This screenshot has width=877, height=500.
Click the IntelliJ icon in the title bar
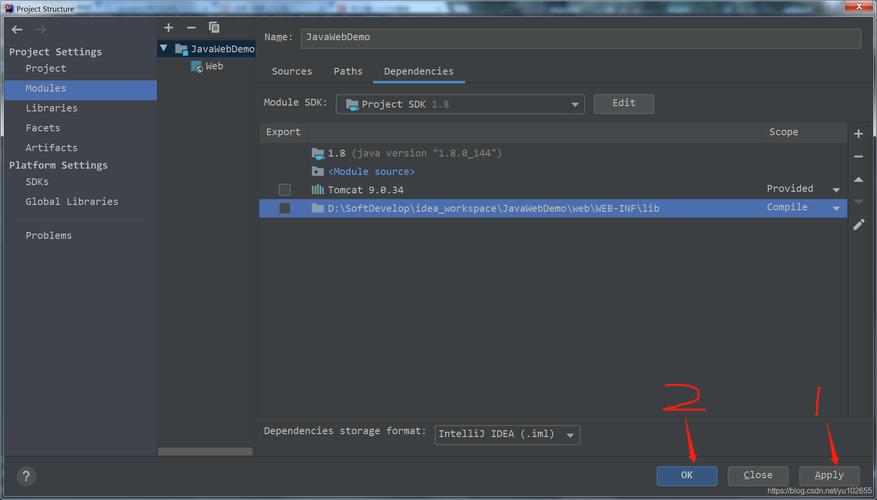(x=8, y=8)
